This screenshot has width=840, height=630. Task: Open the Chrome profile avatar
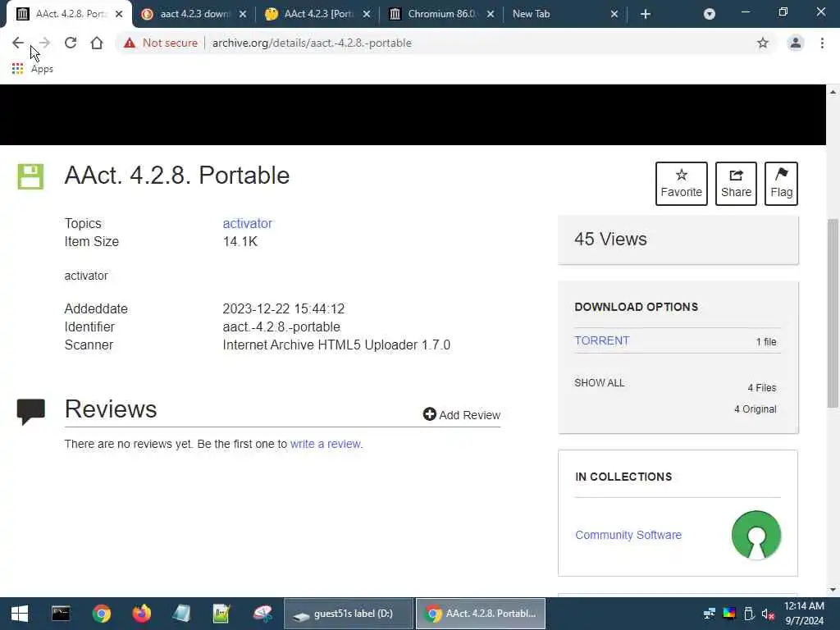(796, 43)
